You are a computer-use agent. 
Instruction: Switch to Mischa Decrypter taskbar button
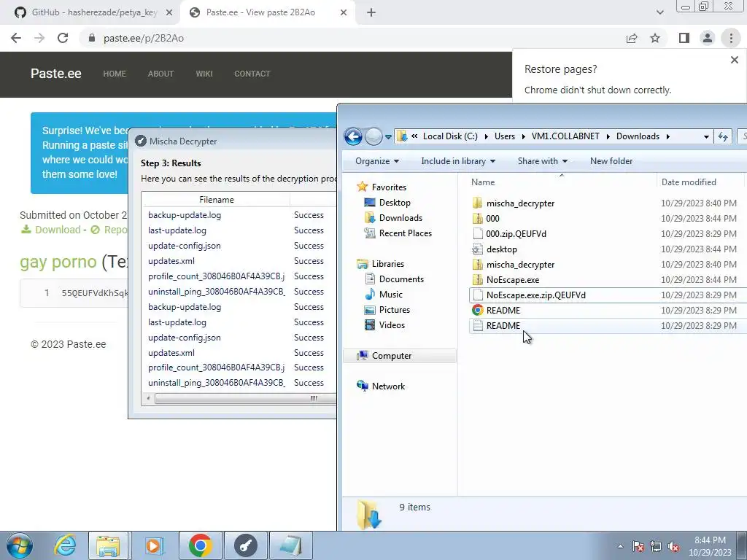pos(246,545)
